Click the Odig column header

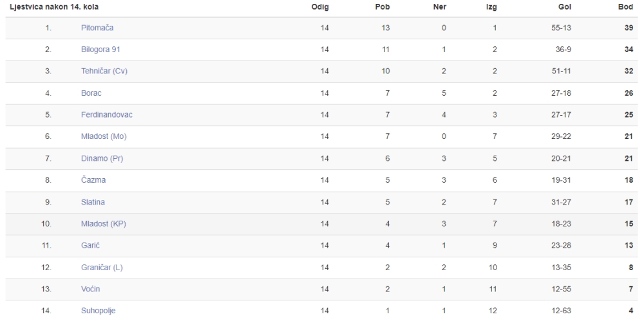[320, 7]
